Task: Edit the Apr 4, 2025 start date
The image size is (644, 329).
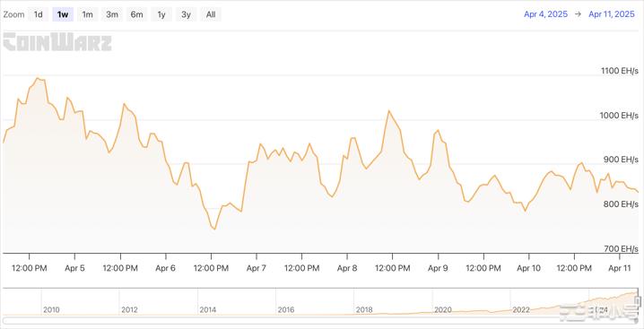Action: coord(545,14)
